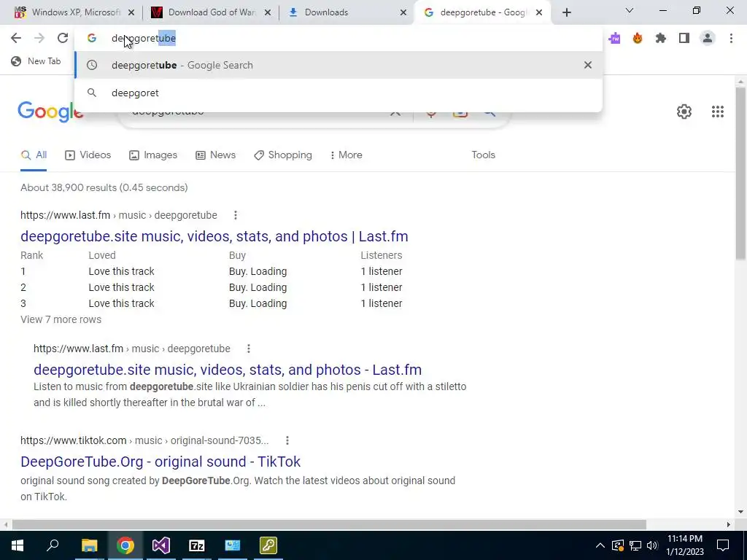Image resolution: width=747 pixels, height=560 pixels.
Task: Open the purple extension icon in toolbar
Action: [x=614, y=38]
